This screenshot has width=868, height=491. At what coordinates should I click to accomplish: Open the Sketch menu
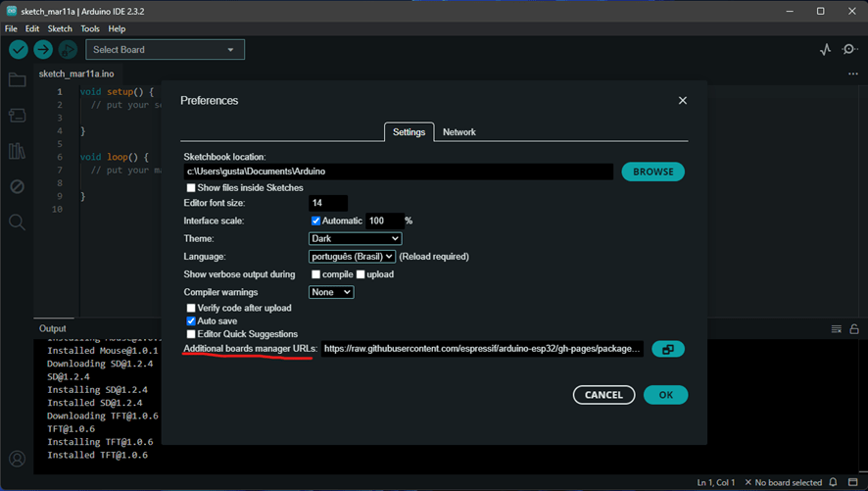(x=60, y=28)
